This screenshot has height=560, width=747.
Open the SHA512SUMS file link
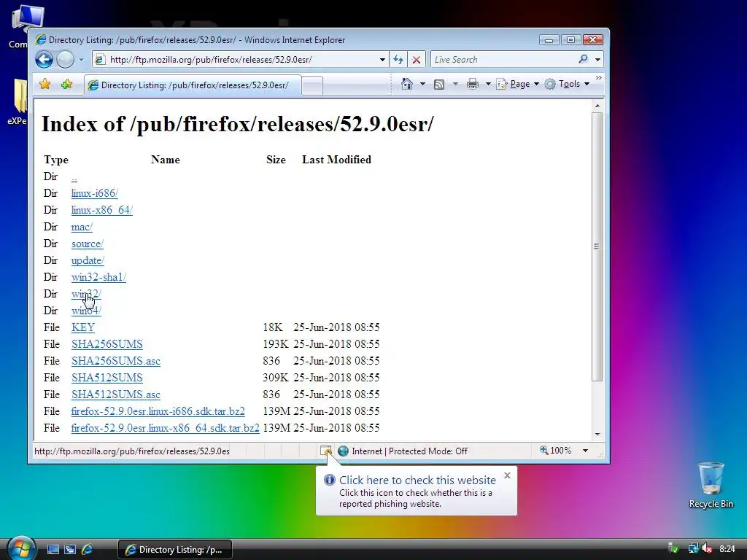[107, 378]
